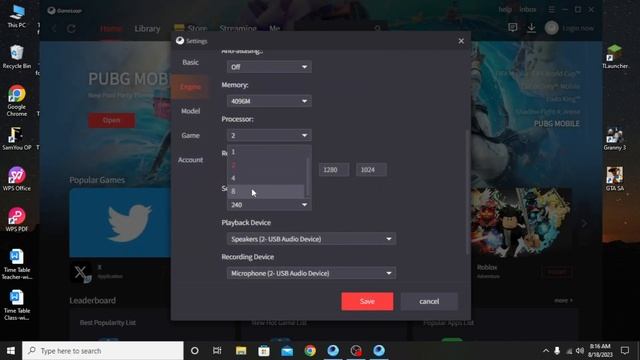Click the taskbar search box
640x360 pixels.
tap(103, 351)
